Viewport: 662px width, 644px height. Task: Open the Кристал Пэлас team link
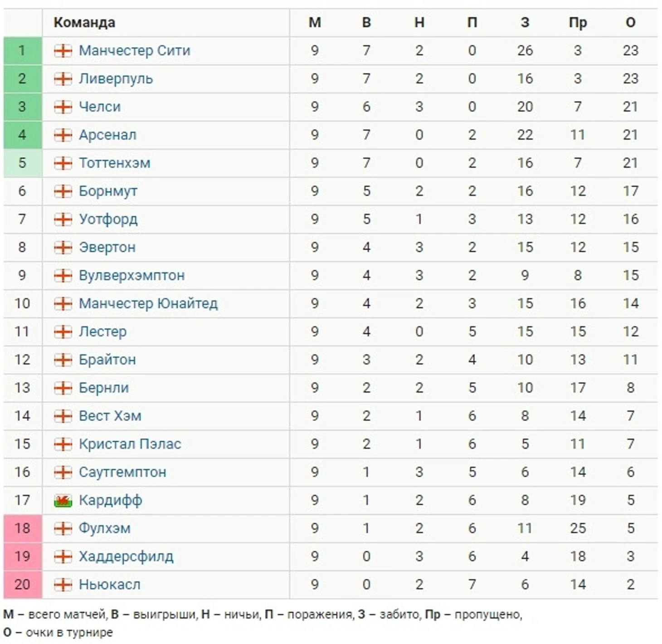coord(130,444)
